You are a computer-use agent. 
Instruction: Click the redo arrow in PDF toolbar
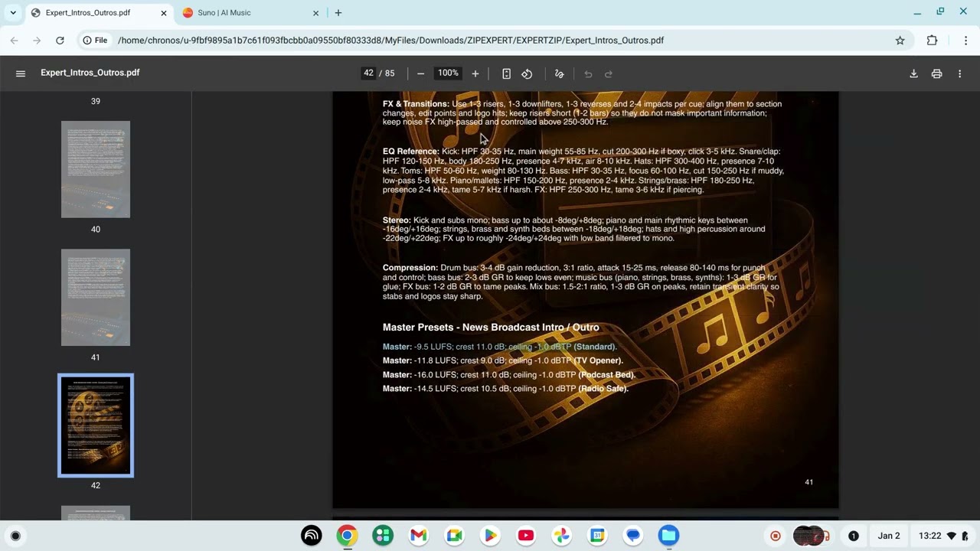point(609,73)
